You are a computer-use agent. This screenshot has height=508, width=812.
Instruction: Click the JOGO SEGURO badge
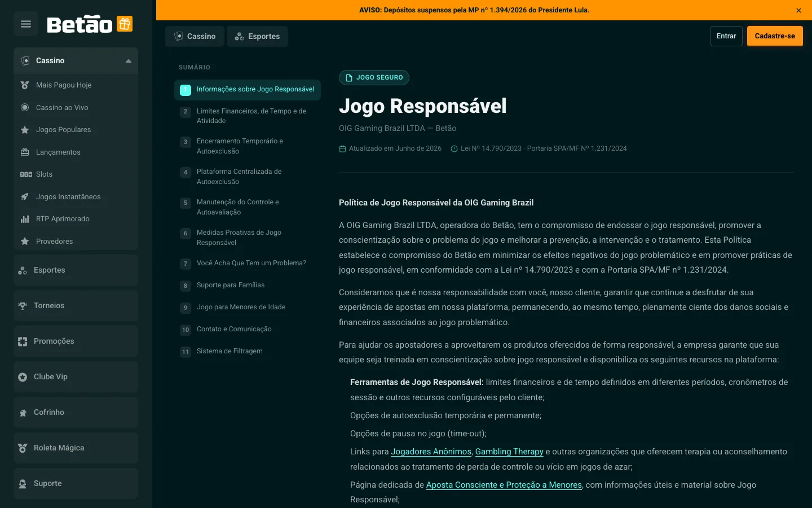pyautogui.click(x=374, y=77)
